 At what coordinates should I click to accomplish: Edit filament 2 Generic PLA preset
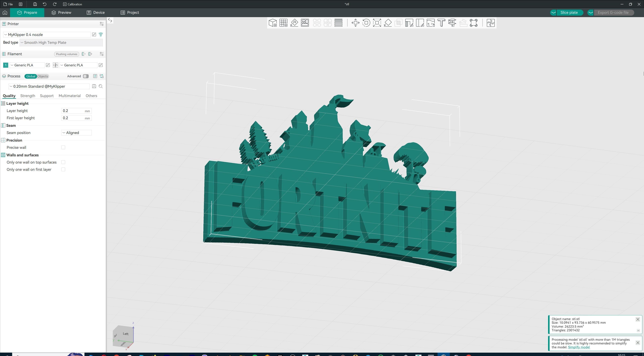tap(100, 65)
